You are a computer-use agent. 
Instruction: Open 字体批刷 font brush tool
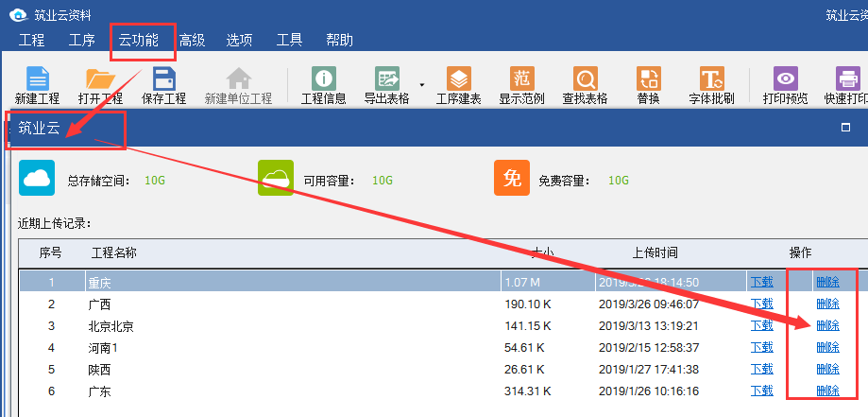(x=711, y=79)
